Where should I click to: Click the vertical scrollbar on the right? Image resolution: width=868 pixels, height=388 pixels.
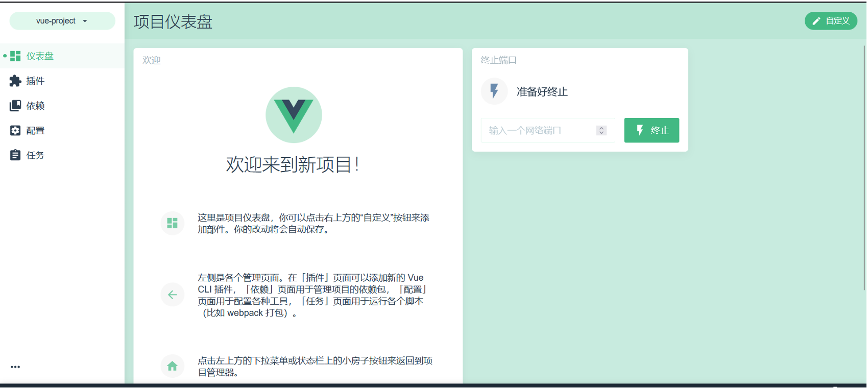(x=864, y=167)
